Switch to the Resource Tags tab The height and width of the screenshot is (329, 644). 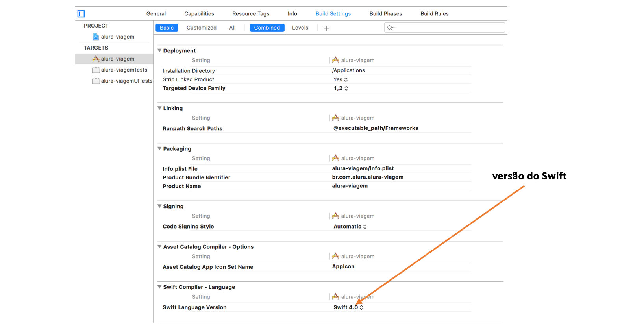(x=251, y=14)
